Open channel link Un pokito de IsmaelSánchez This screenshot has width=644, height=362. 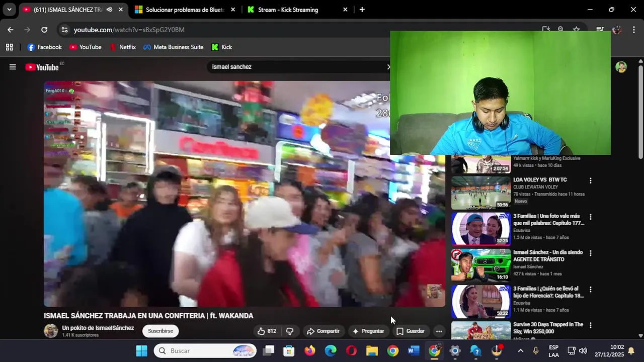pyautogui.click(x=98, y=328)
